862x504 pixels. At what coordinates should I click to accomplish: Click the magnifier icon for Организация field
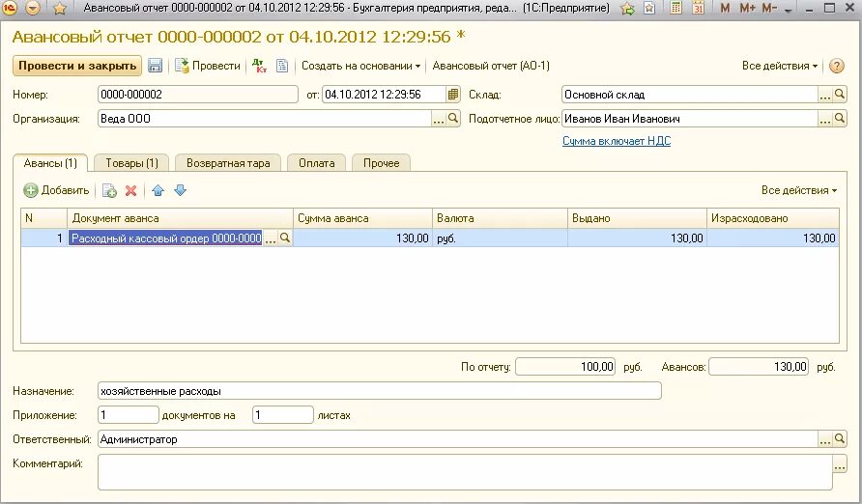tap(453, 119)
